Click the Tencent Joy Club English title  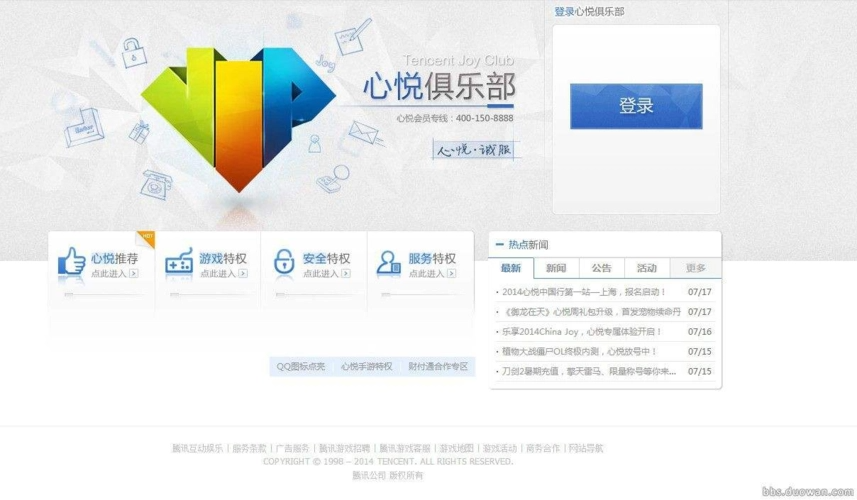pyautogui.click(x=458, y=60)
